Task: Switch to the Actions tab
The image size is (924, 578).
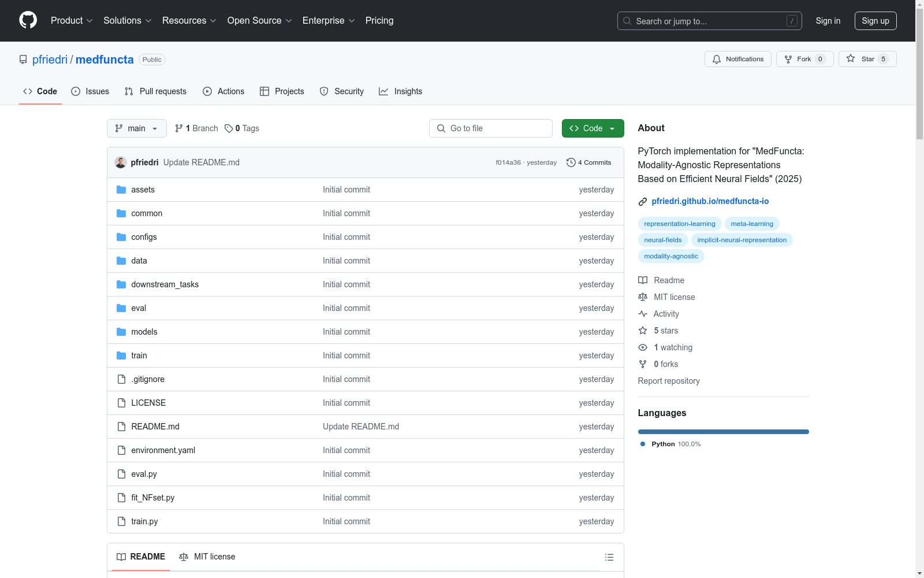Action: click(x=223, y=91)
